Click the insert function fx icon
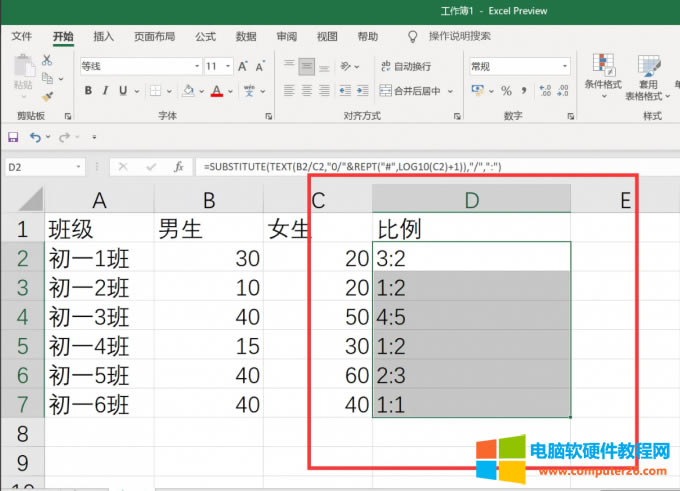The image size is (680, 491). [178, 167]
